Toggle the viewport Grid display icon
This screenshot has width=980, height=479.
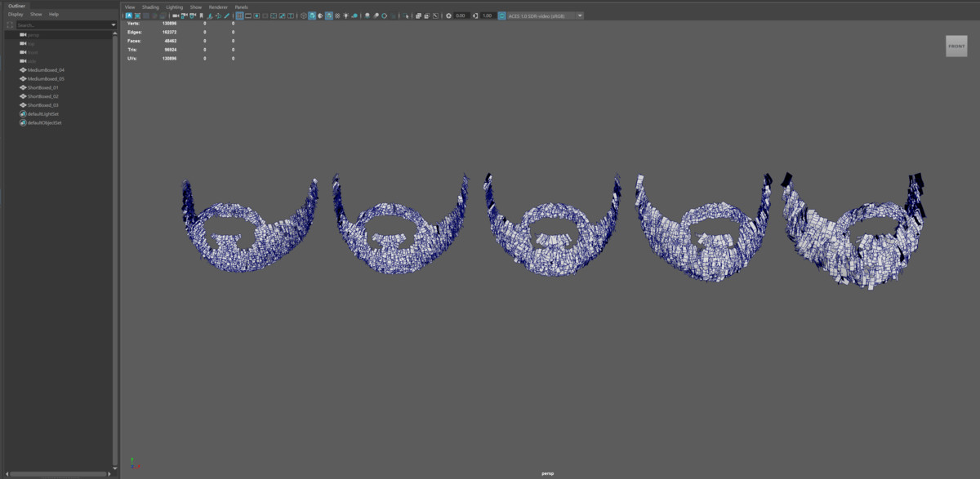pyautogui.click(x=239, y=16)
